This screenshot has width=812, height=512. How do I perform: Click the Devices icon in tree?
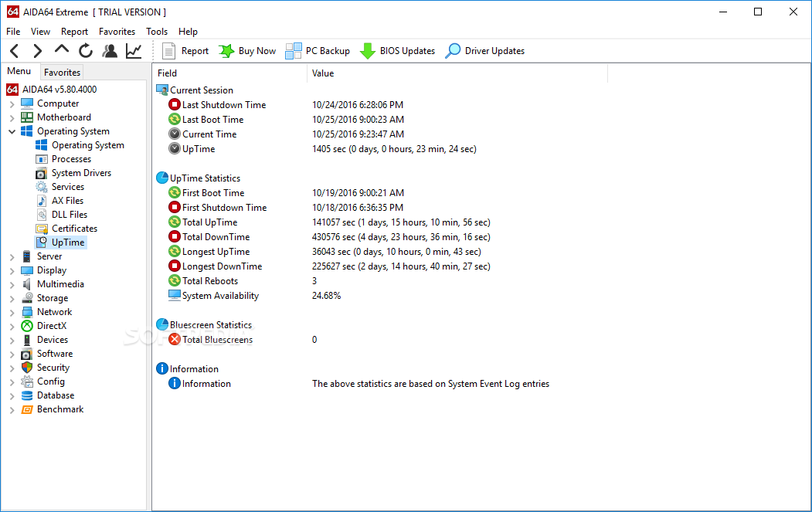point(27,340)
